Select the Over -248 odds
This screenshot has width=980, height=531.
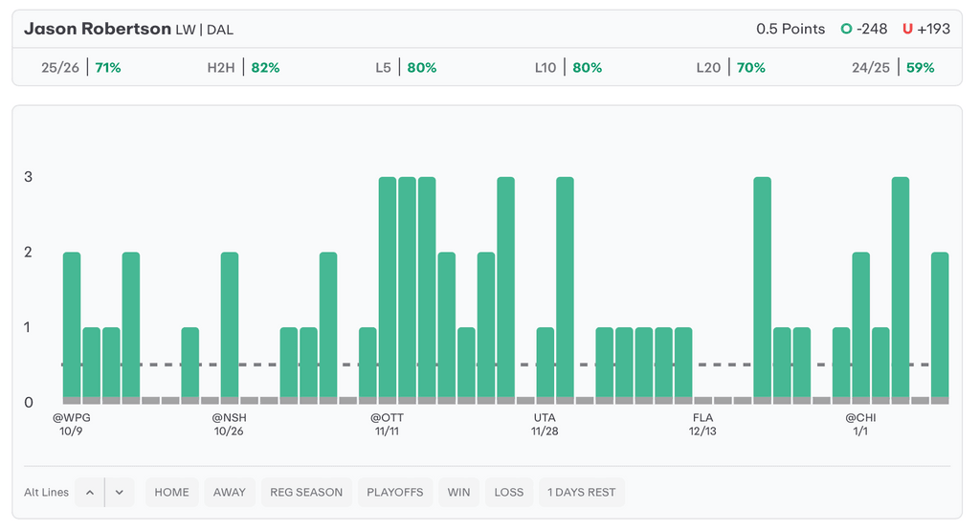coord(864,29)
